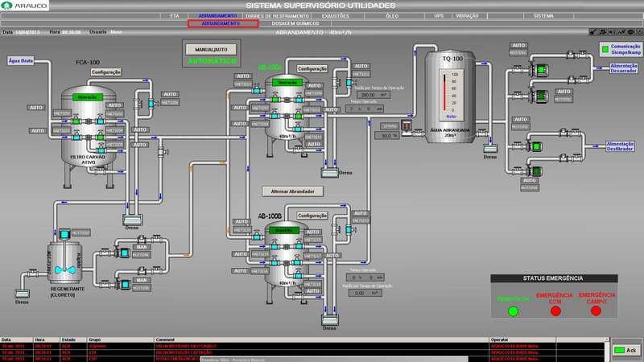Click the Dreno icon below AB-100B
This screenshot has height=362, width=644.
pyautogui.click(x=329, y=319)
